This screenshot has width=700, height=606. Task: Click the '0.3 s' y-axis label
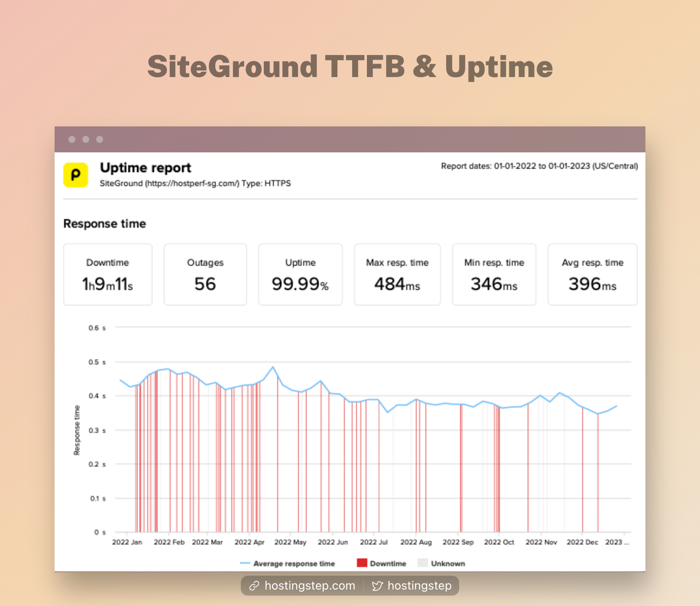tap(97, 430)
